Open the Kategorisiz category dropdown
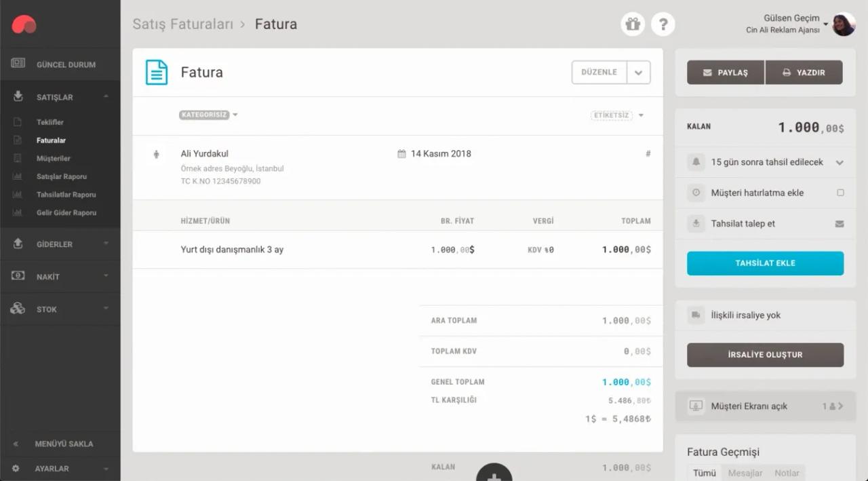 (x=209, y=115)
